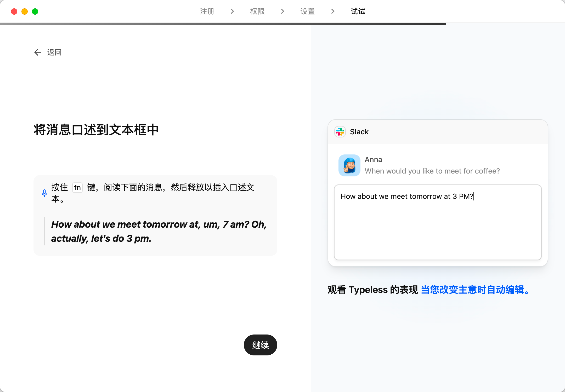Click the microphone icon in instructions

[x=44, y=193]
